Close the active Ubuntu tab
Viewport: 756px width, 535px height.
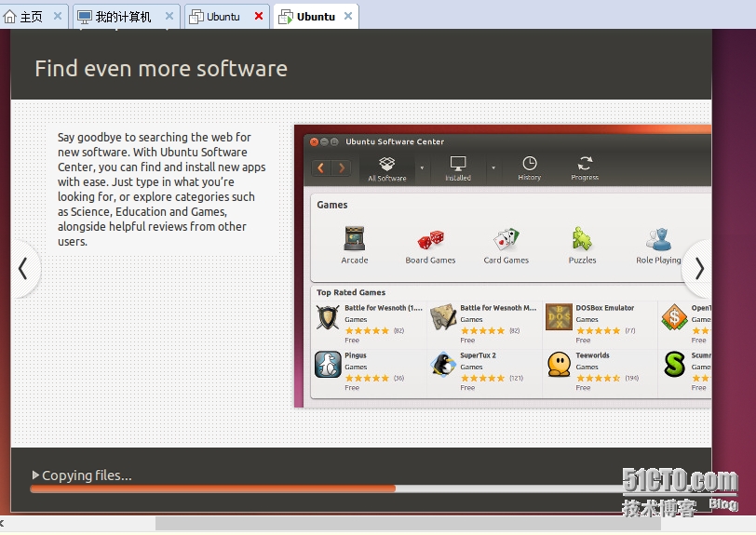coord(348,16)
